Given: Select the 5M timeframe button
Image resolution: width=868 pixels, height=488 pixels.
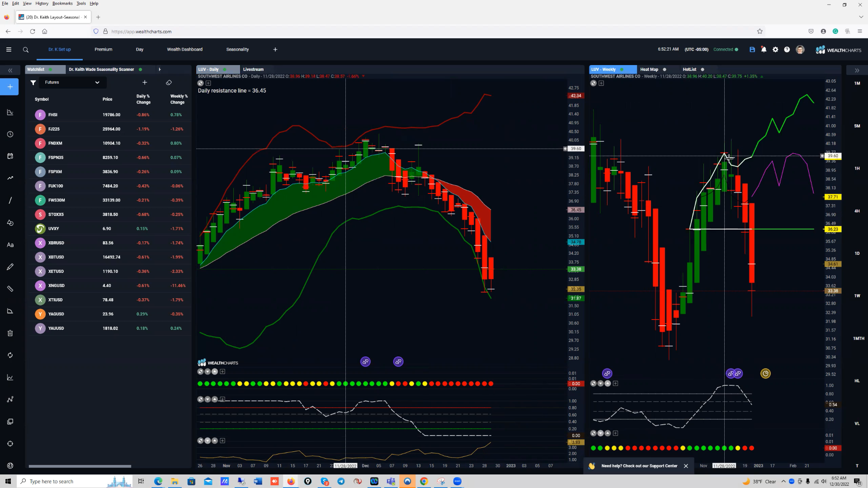Looking at the screenshot, I should pos(857,126).
